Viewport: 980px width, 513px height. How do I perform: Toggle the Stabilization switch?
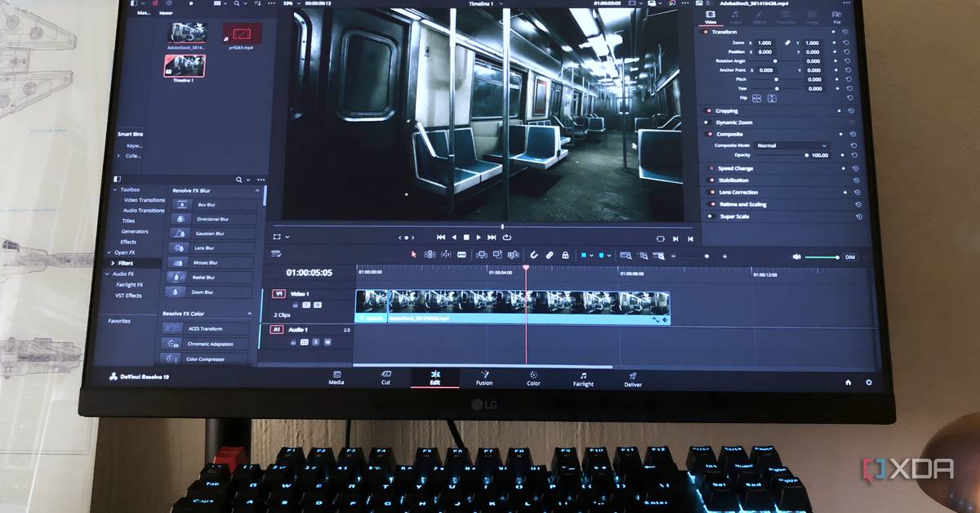[x=710, y=181]
